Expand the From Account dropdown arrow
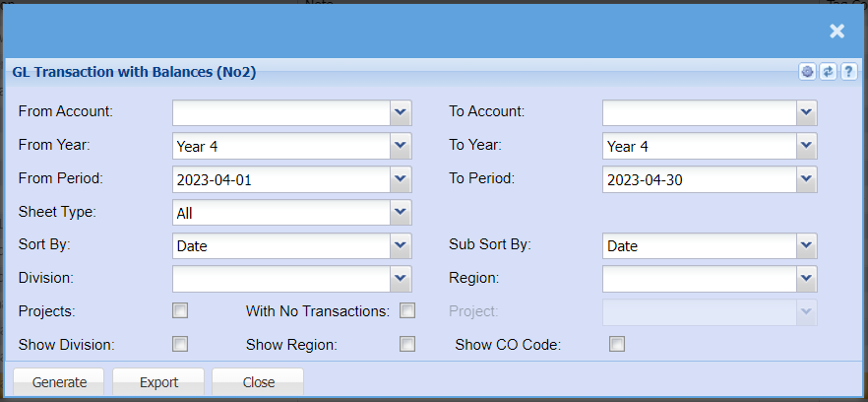 [x=400, y=112]
